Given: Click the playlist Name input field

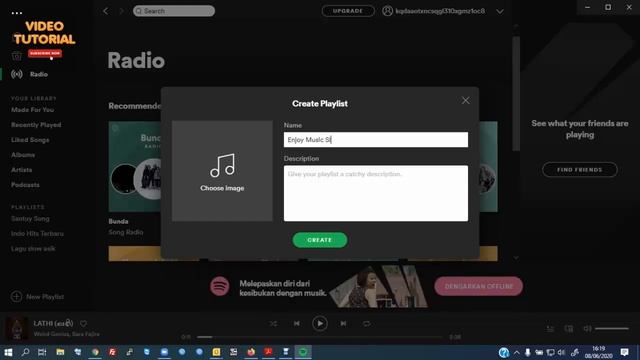Looking at the screenshot, I should tap(376, 140).
